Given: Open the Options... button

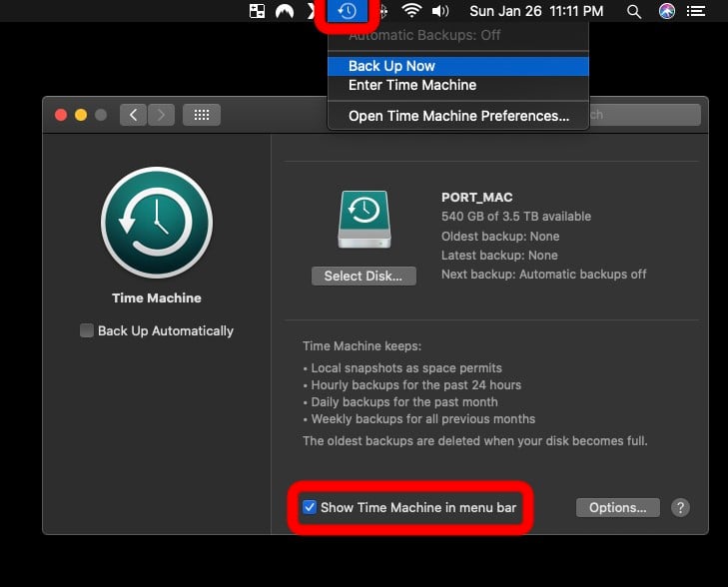Looking at the screenshot, I should (617, 508).
